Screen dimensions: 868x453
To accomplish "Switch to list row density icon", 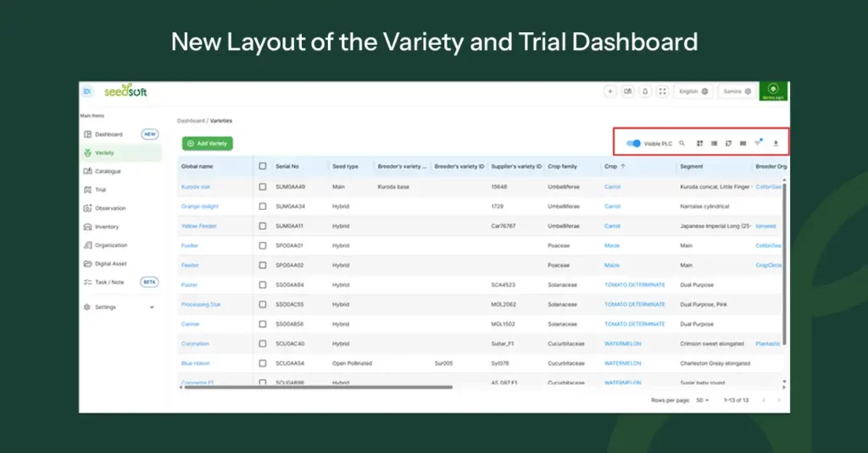I will pos(714,143).
